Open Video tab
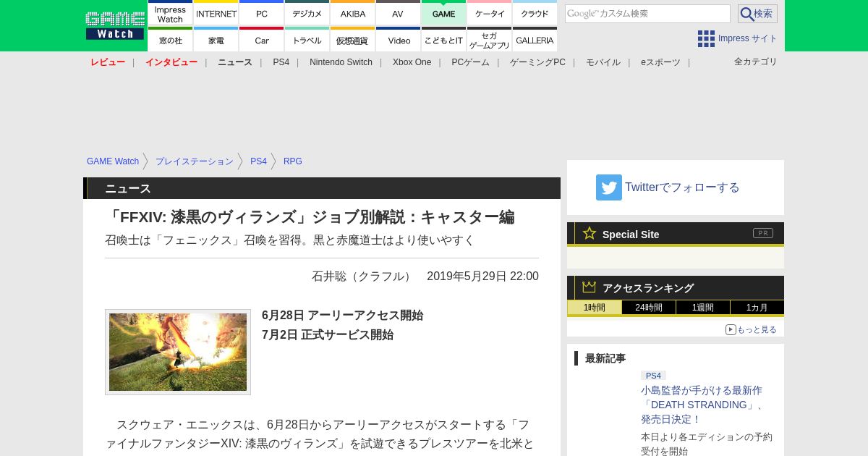The width and height of the screenshot is (868, 456). [398, 40]
